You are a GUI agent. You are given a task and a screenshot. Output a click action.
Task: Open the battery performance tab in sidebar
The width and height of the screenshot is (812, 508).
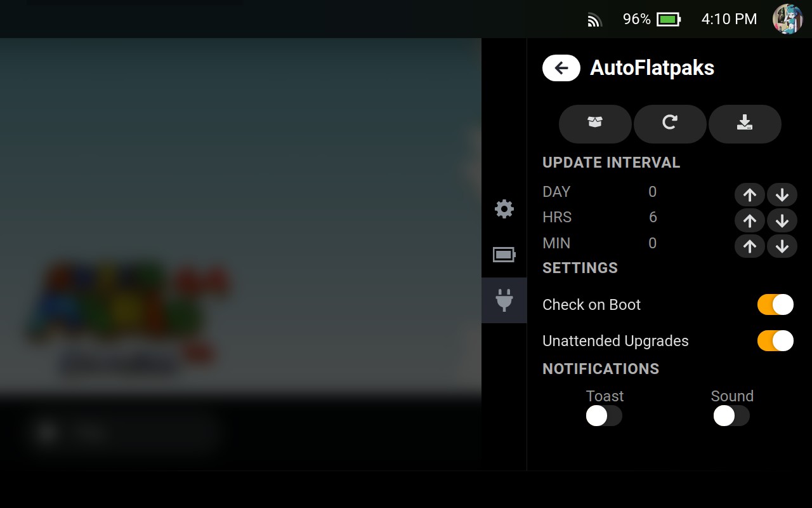(504, 255)
